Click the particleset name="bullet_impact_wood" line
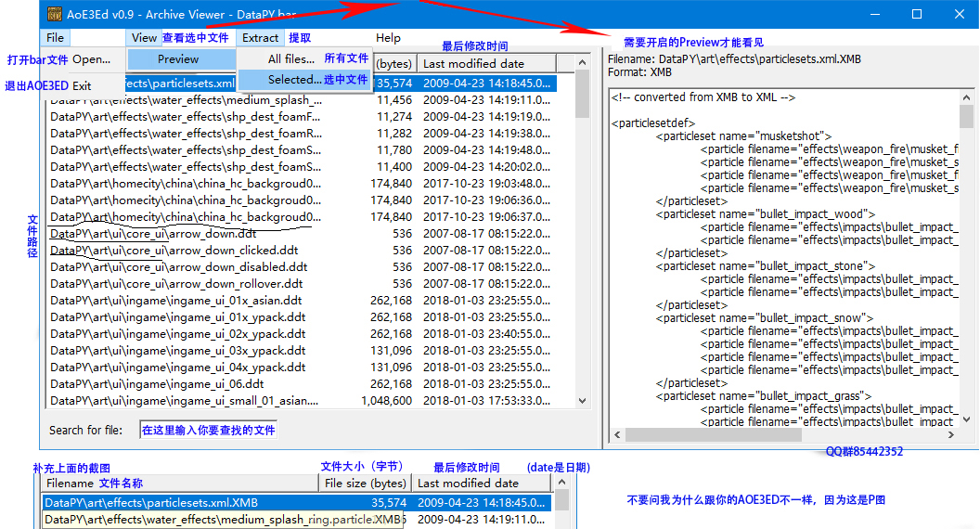The width and height of the screenshot is (980, 529). tap(766, 213)
